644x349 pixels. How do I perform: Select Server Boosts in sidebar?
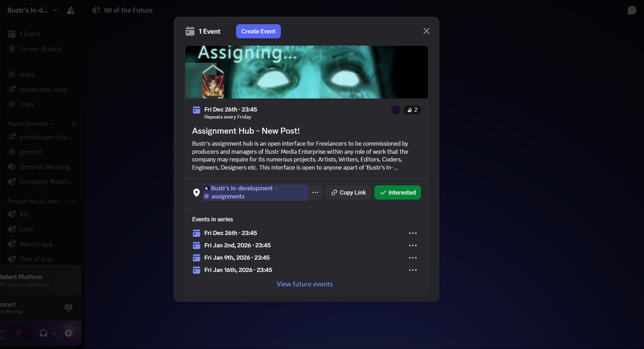(40, 49)
